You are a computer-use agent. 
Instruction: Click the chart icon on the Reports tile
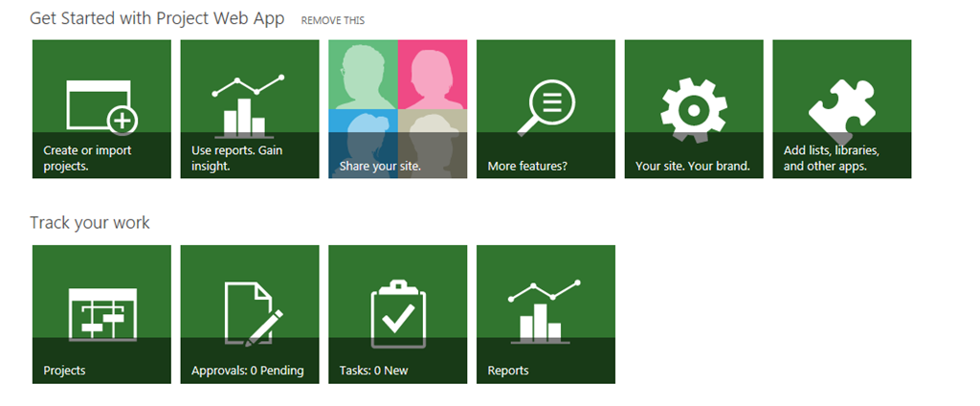pos(545,312)
